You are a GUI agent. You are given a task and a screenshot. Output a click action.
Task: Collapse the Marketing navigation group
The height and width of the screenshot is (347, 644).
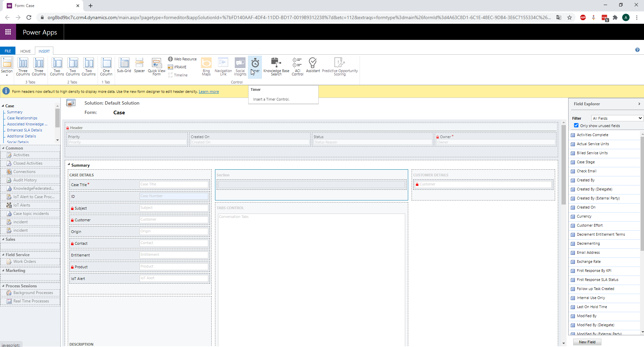pyautogui.click(x=3, y=271)
